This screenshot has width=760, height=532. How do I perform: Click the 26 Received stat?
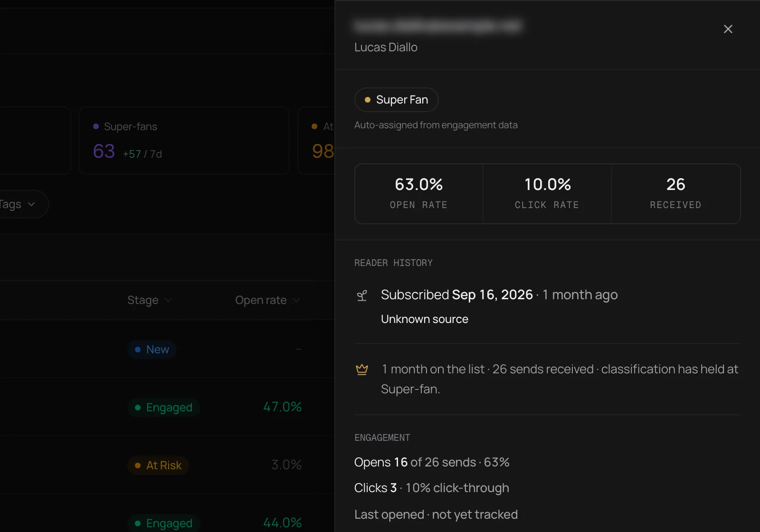(x=675, y=194)
